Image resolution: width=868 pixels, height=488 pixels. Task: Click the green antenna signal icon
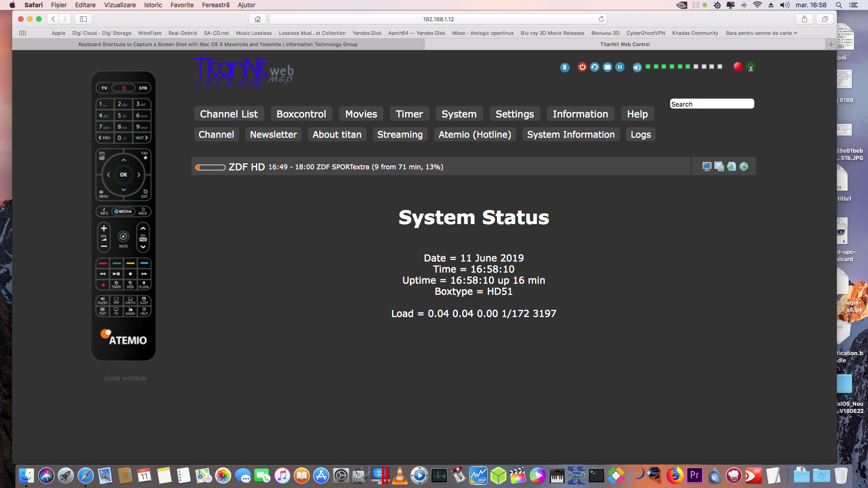pyautogui.click(x=750, y=67)
